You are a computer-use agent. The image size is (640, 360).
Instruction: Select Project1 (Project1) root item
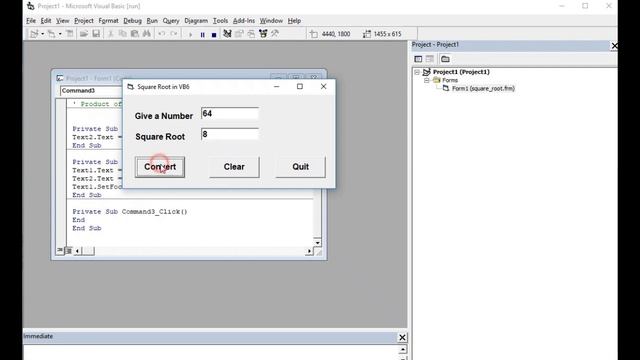pos(461,72)
